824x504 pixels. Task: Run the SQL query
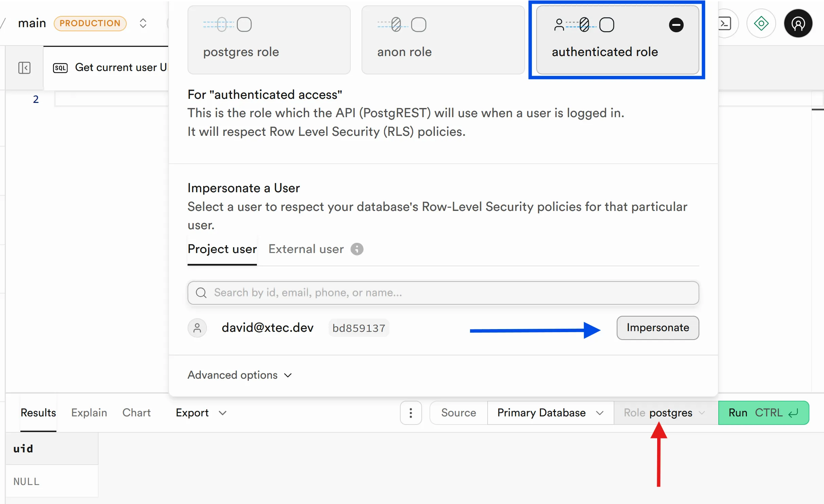coord(763,413)
